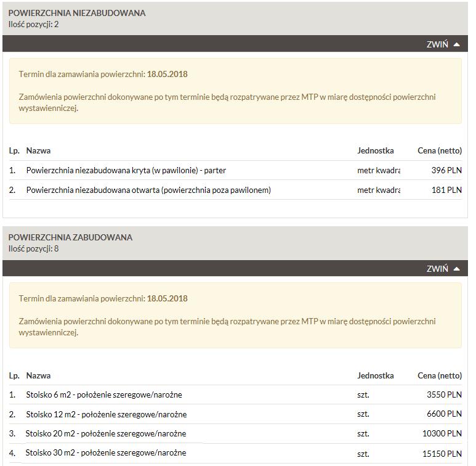Click the 396 PLN price
476x466 pixels.
pyautogui.click(x=446, y=170)
